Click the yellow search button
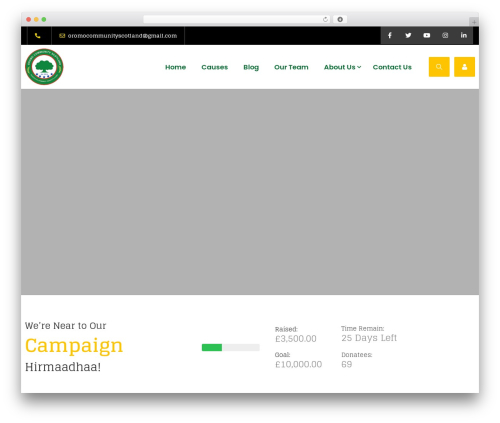The width and height of the screenshot is (500, 423). click(x=439, y=67)
